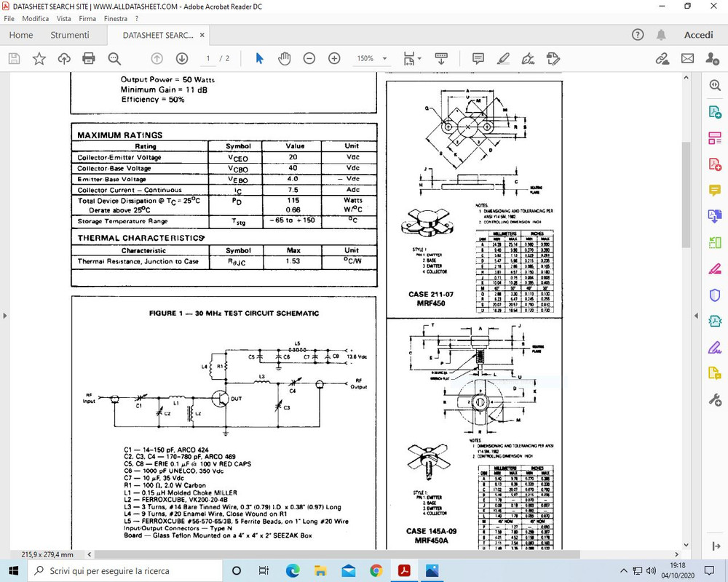Click the taskbar search box
Screen dimensions: 728x582
click(x=124, y=570)
